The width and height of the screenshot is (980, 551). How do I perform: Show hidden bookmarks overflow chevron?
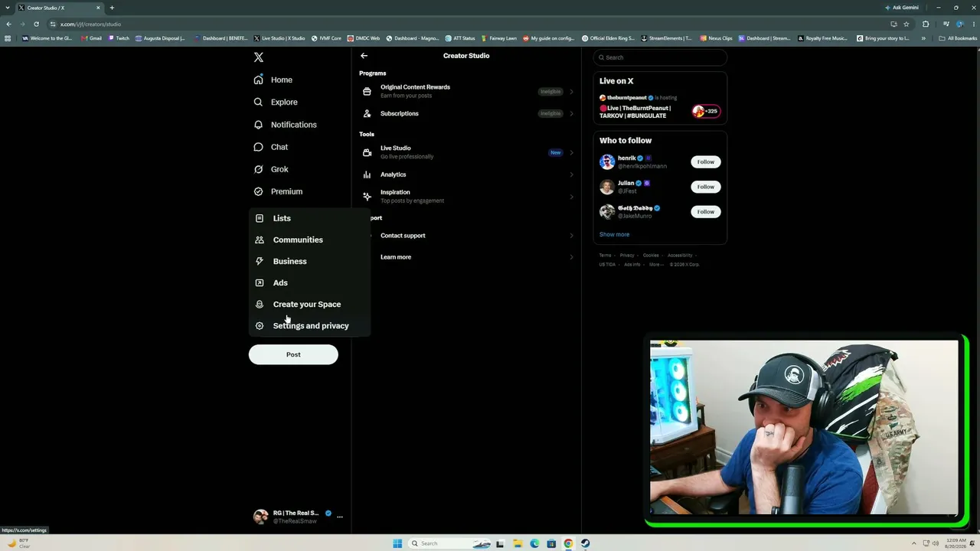(x=923, y=38)
